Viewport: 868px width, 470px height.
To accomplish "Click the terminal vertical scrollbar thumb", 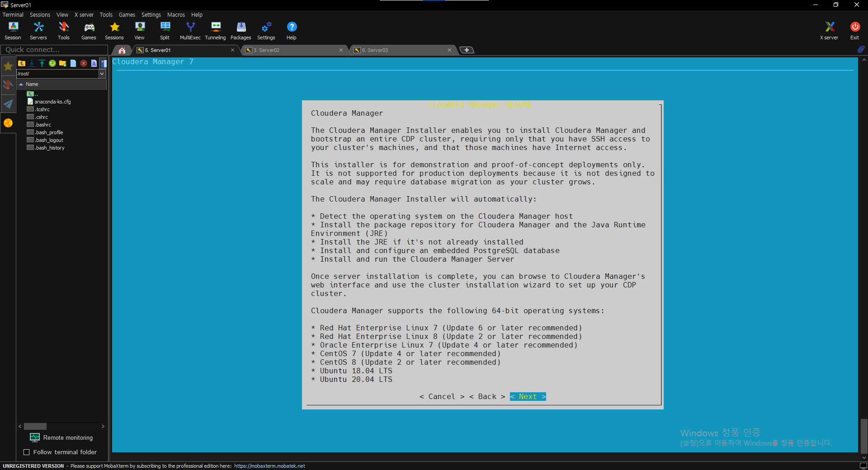I will [864, 436].
